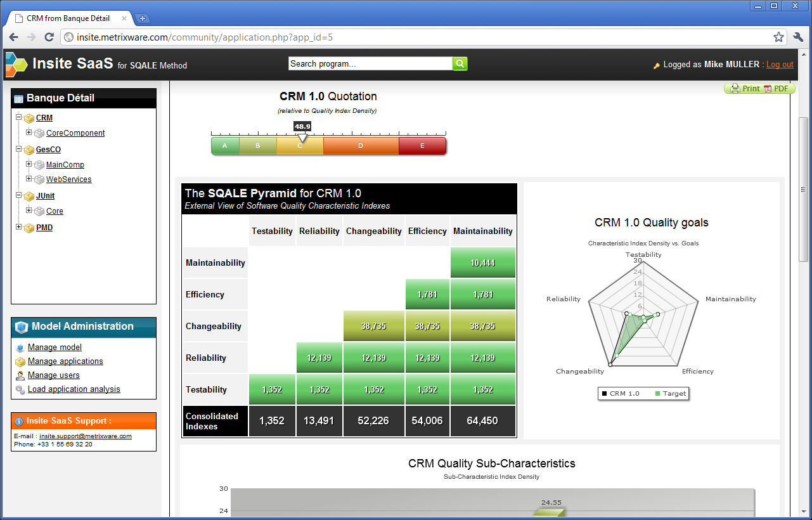Image resolution: width=812 pixels, height=520 pixels.
Task: Click the Core grey box icon
Action: 39,211
